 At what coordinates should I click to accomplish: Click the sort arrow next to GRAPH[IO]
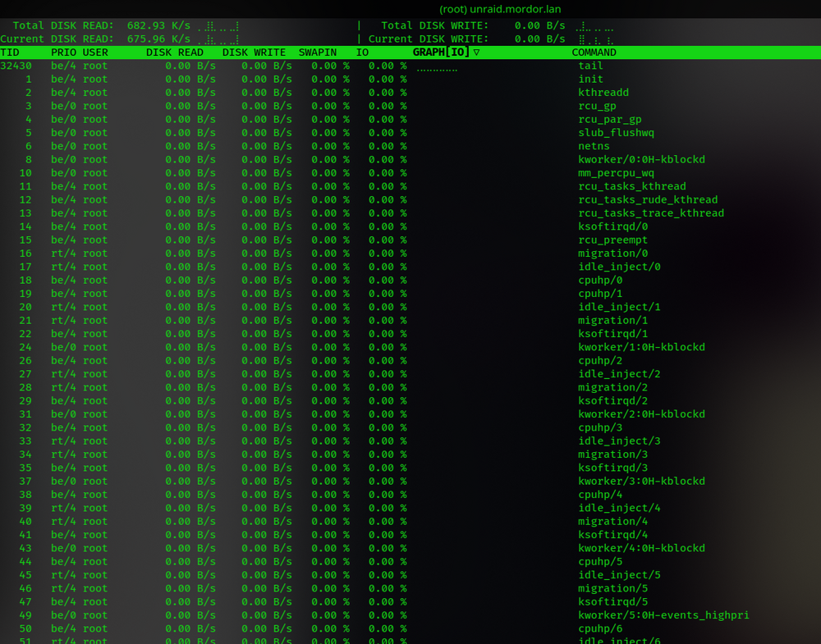[x=476, y=53]
